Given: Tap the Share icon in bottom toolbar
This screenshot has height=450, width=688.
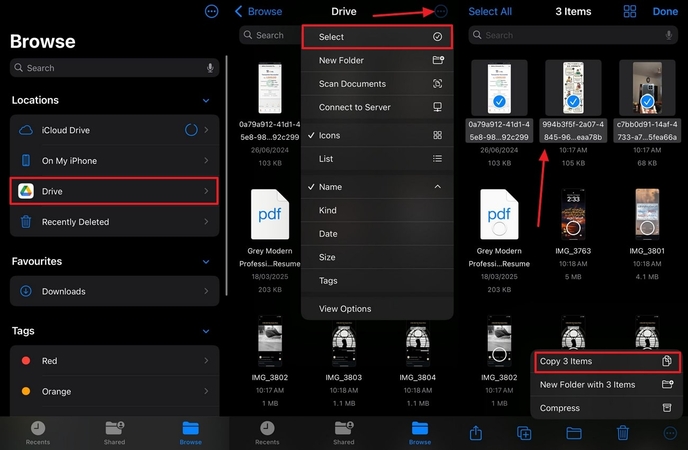Looking at the screenshot, I should (476, 433).
